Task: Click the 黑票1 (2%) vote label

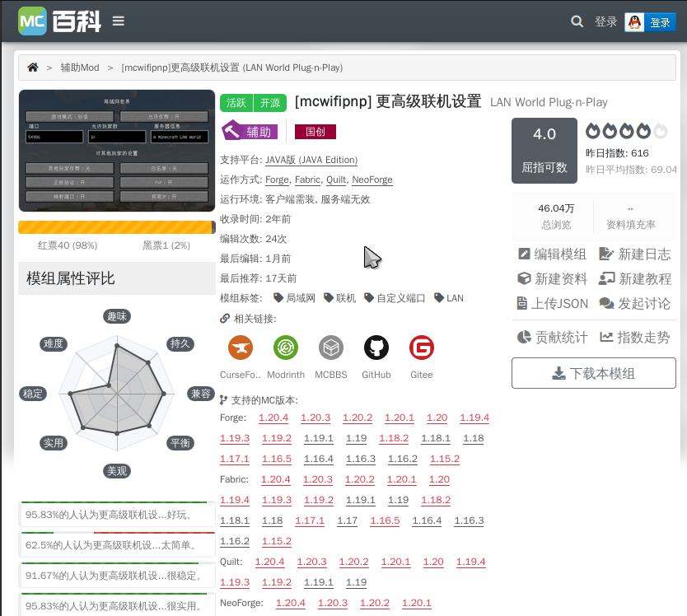Action: (x=166, y=245)
